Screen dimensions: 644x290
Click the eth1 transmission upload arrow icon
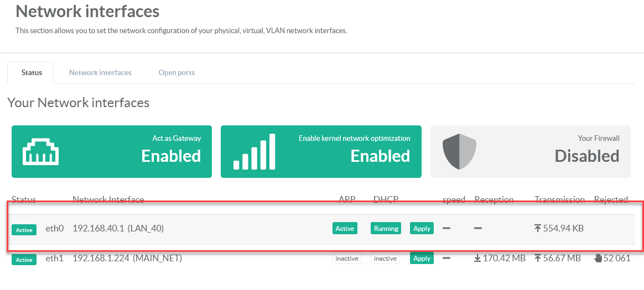(538, 258)
